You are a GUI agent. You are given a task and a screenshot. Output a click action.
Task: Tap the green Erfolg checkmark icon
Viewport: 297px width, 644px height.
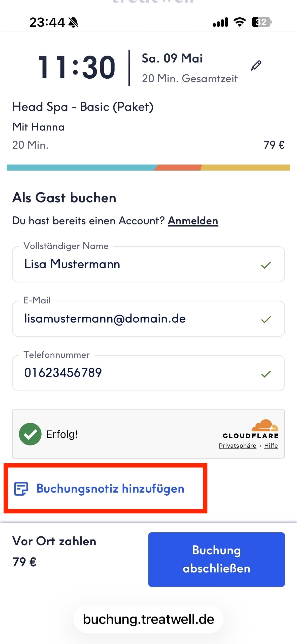[x=30, y=434]
